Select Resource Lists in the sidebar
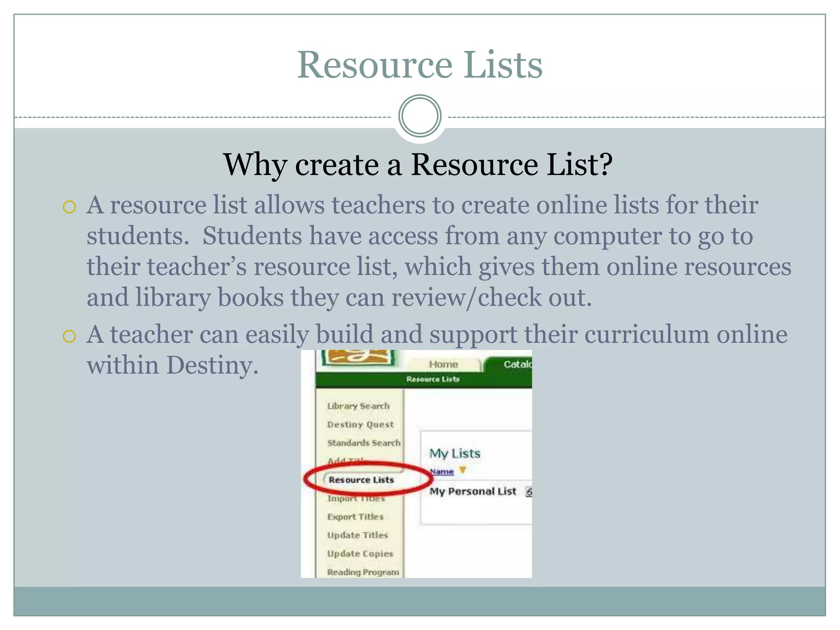 click(361, 480)
